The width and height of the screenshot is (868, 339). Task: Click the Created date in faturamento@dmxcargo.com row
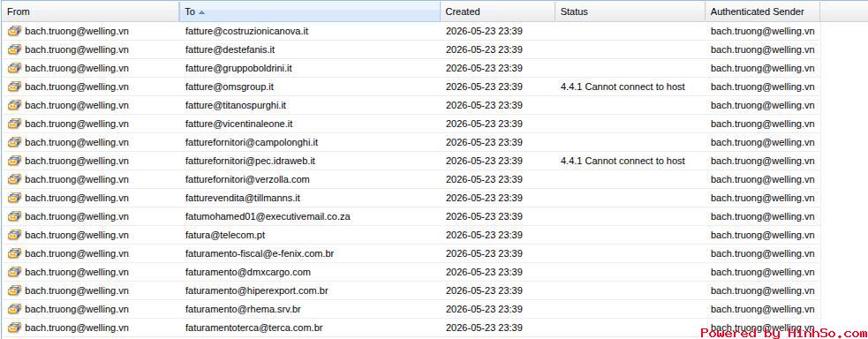click(x=484, y=272)
